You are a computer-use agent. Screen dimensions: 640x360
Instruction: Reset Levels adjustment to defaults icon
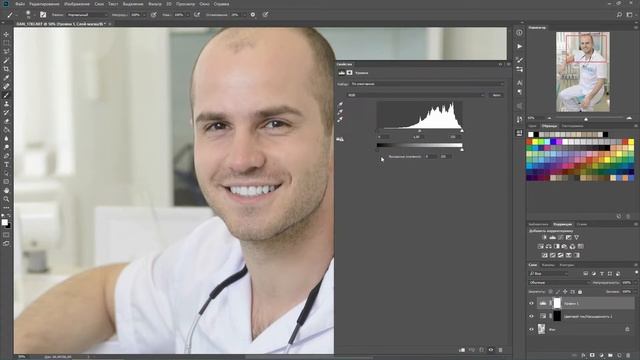click(x=481, y=350)
